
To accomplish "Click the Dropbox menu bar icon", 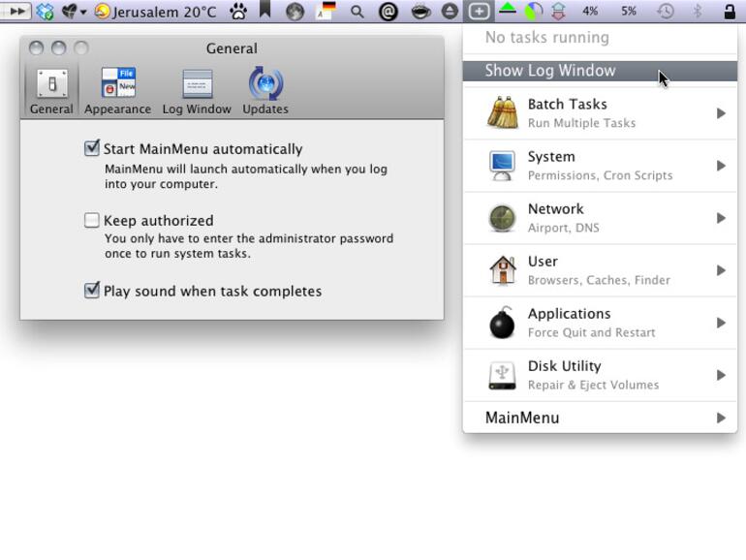I will pos(46,12).
